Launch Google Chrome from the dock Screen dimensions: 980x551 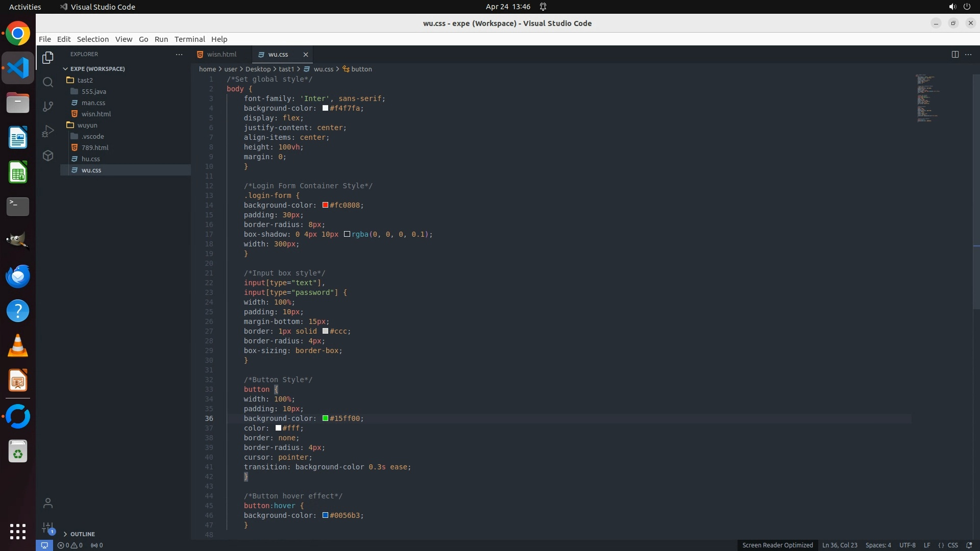coord(18,34)
